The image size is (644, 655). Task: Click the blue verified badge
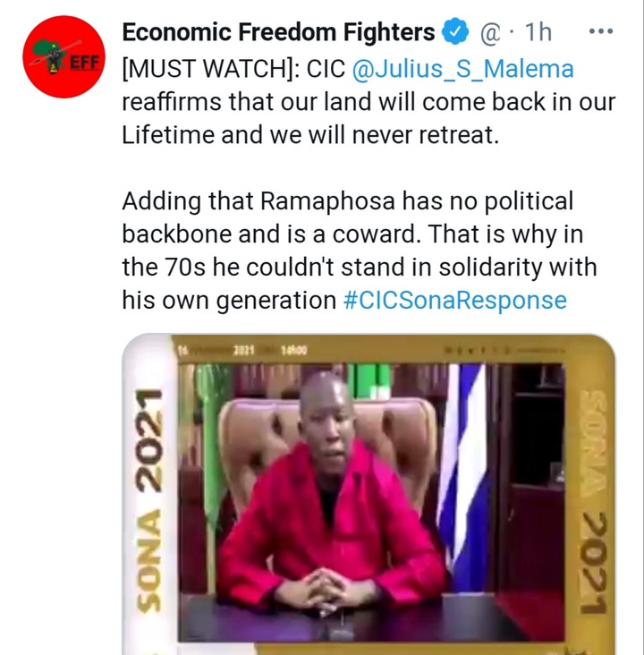(x=455, y=31)
